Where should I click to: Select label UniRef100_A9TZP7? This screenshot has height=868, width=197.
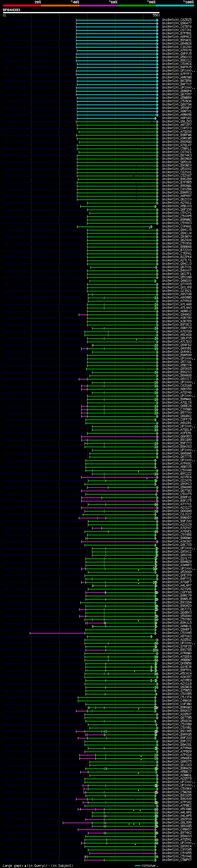177,125
